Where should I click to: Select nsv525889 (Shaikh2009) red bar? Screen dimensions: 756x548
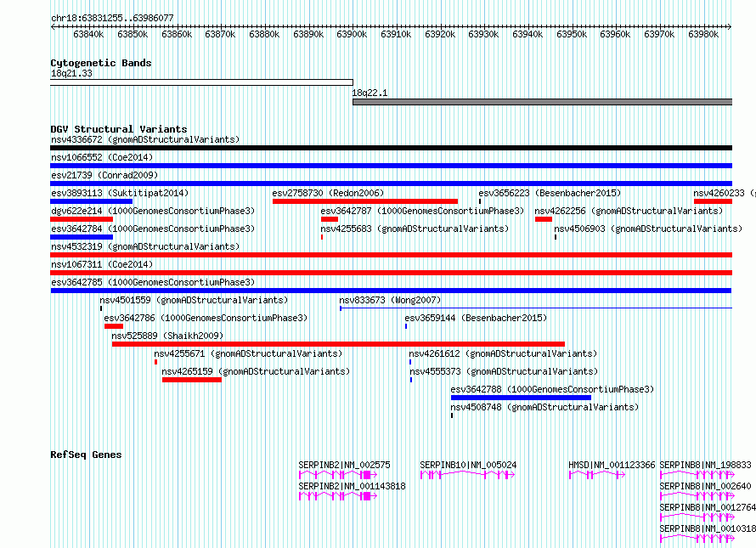tap(338, 344)
